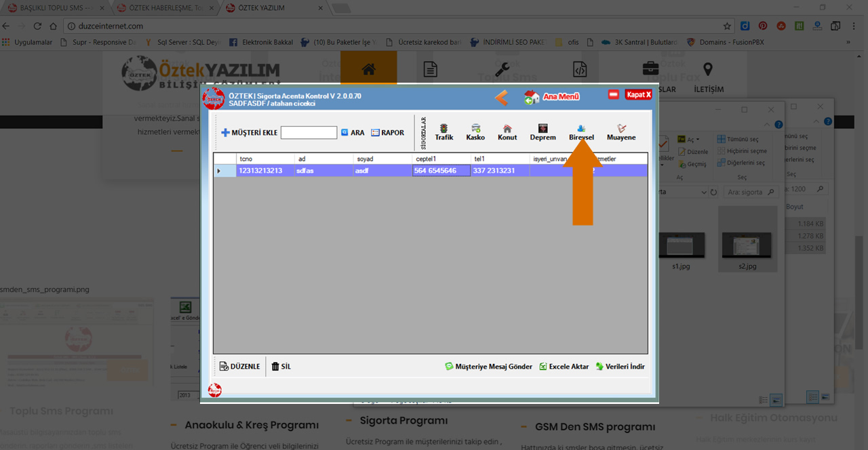Click the orange back arrow icon

click(502, 98)
